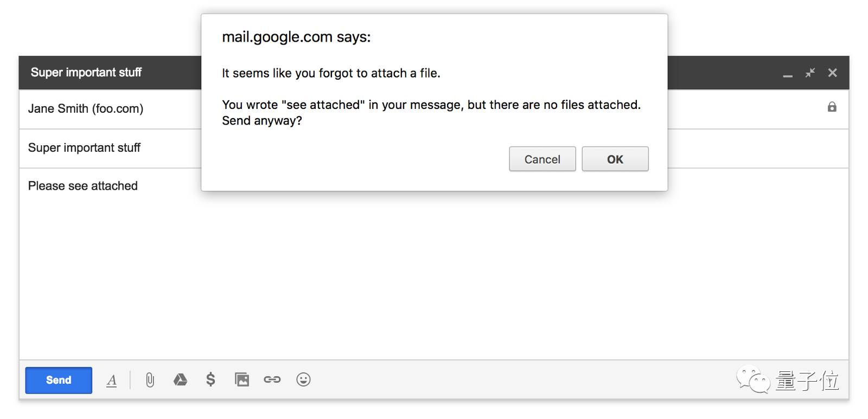Click the WeChat logo watermark
The height and width of the screenshot is (419, 868).
point(753,381)
